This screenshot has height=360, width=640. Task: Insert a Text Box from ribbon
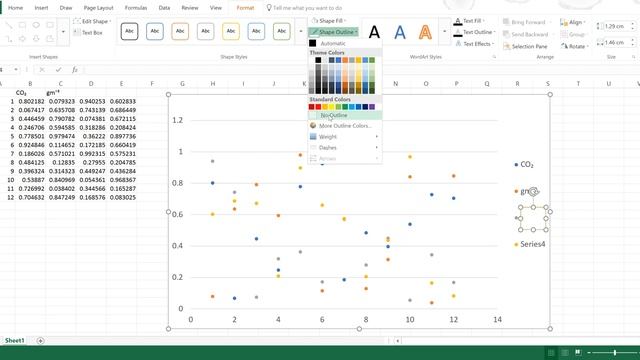click(x=88, y=33)
